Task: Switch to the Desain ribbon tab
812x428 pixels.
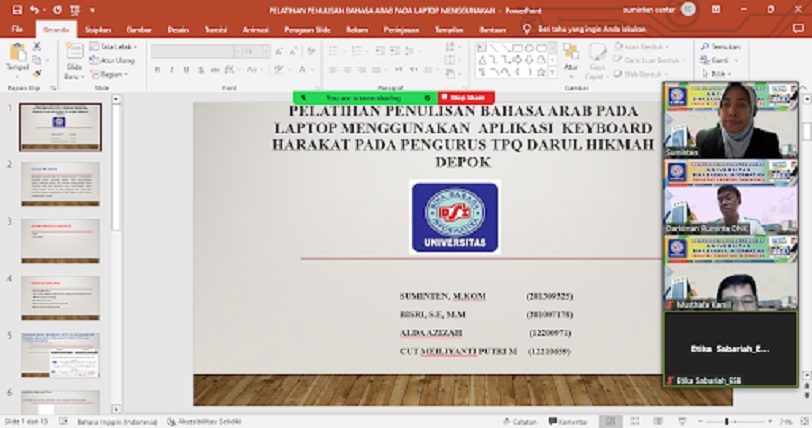Action: [178, 30]
